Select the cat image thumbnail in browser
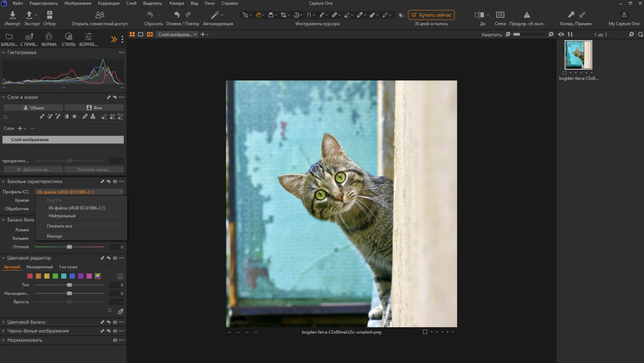 pos(578,55)
